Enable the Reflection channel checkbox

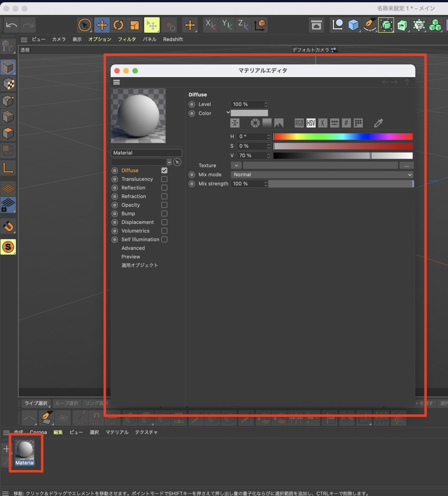pyautogui.click(x=164, y=188)
